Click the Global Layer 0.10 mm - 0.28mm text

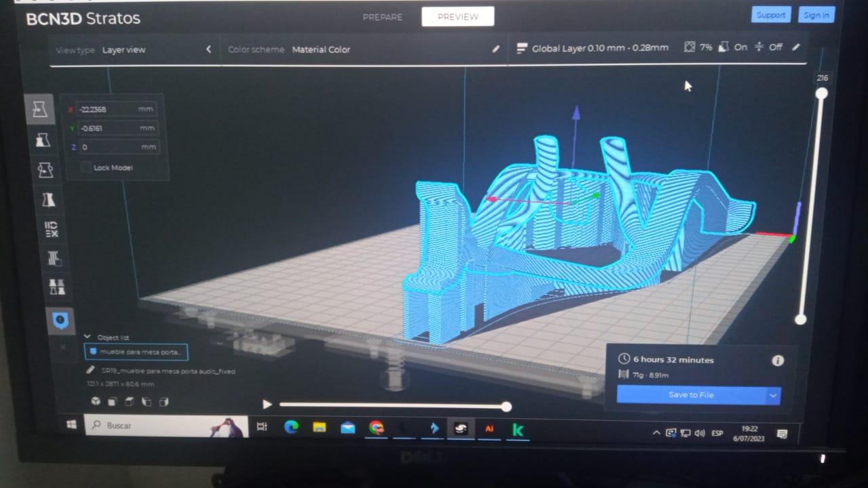[600, 48]
